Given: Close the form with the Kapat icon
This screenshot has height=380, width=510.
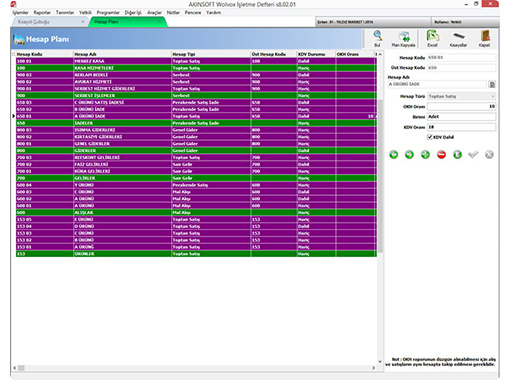Looking at the screenshot, I should click(484, 39).
